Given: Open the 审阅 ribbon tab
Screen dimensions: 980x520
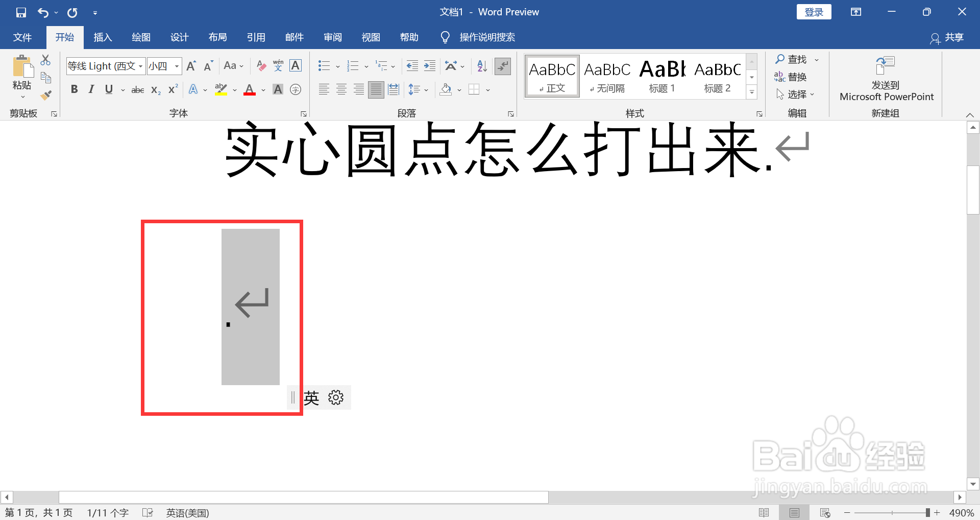Looking at the screenshot, I should click(x=332, y=37).
